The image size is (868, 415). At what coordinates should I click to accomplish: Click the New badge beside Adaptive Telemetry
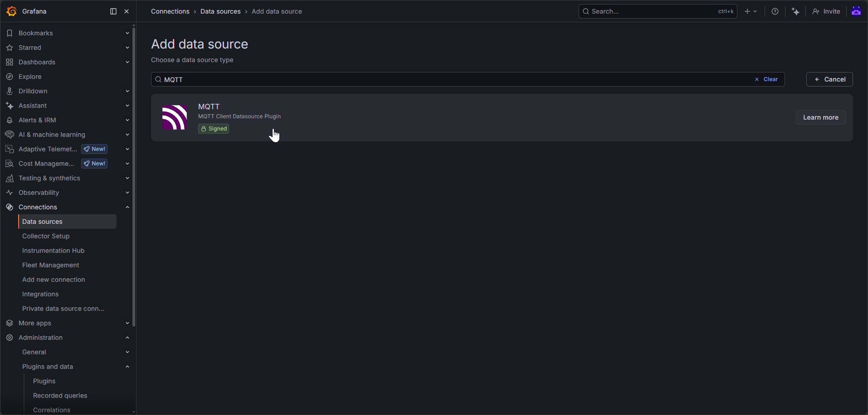click(x=94, y=149)
